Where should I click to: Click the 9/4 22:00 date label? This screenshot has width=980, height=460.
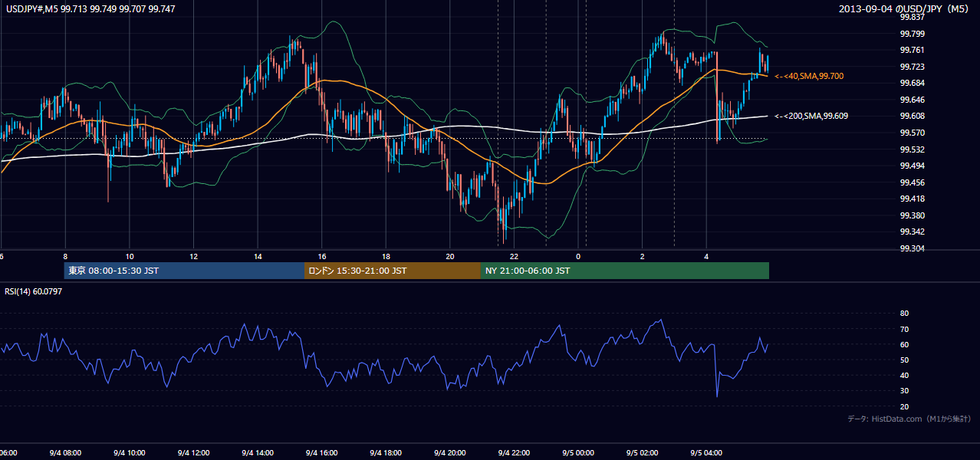(x=514, y=452)
